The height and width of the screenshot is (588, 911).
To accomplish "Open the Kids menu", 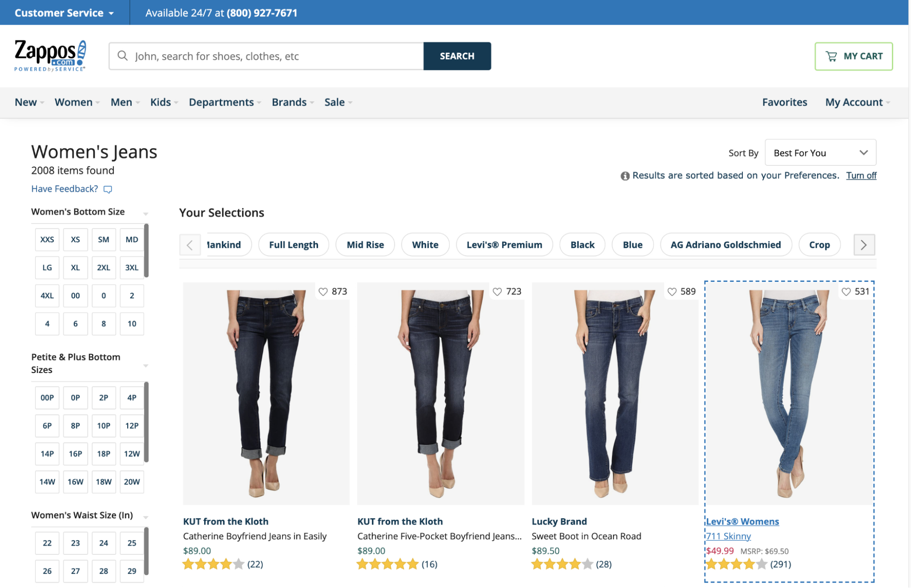I will (x=164, y=102).
